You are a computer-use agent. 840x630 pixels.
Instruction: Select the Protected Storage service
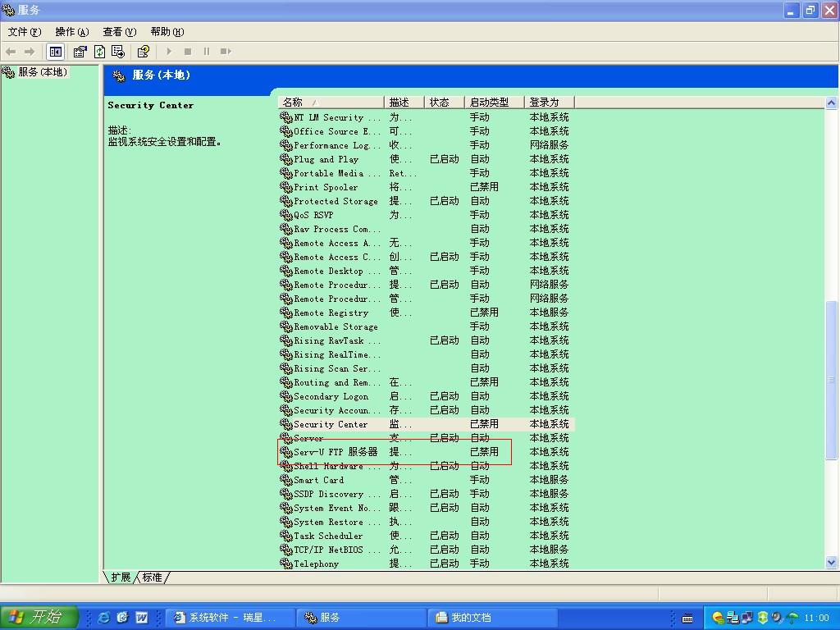click(427, 201)
